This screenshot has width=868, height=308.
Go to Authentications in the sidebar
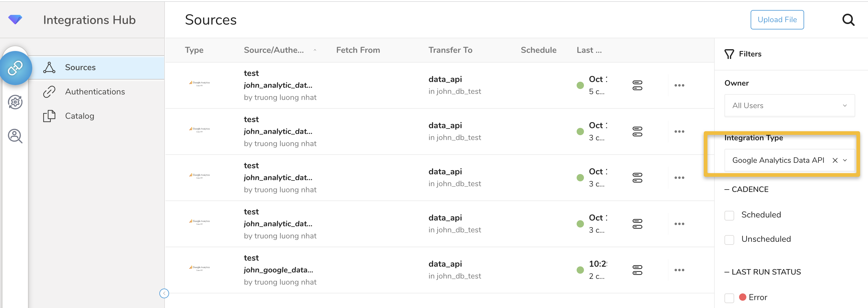95,92
